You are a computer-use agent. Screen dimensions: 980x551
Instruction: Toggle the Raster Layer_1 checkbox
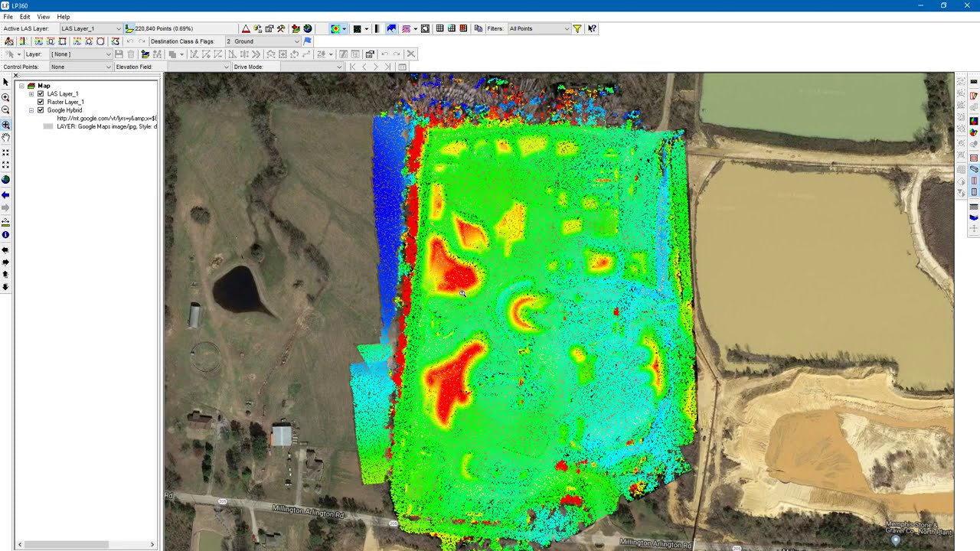tap(41, 102)
